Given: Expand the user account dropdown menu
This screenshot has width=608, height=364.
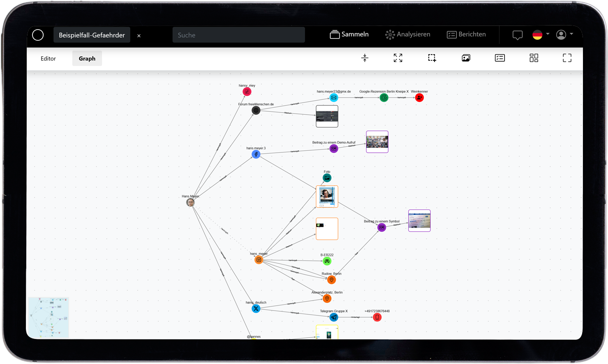Looking at the screenshot, I should point(564,35).
